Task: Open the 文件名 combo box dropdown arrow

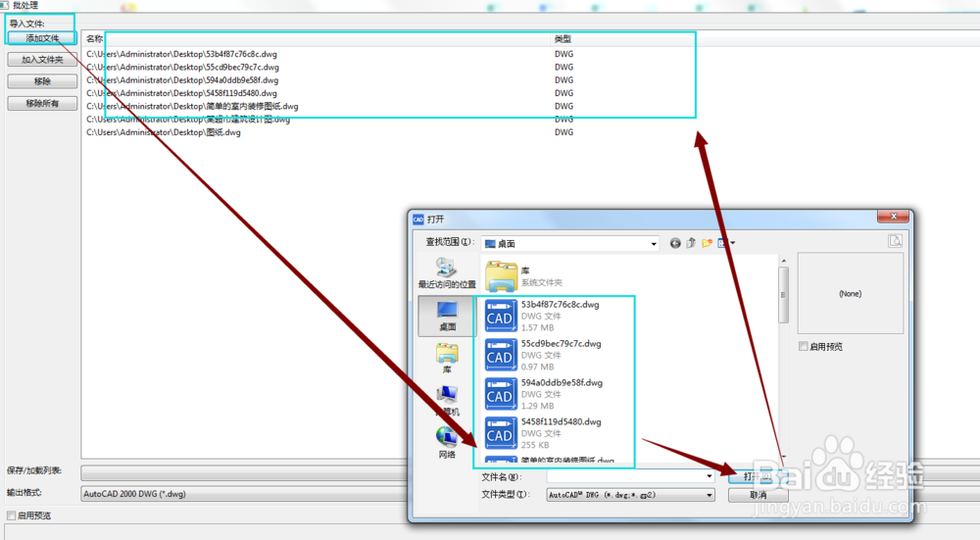Action: pos(709,476)
